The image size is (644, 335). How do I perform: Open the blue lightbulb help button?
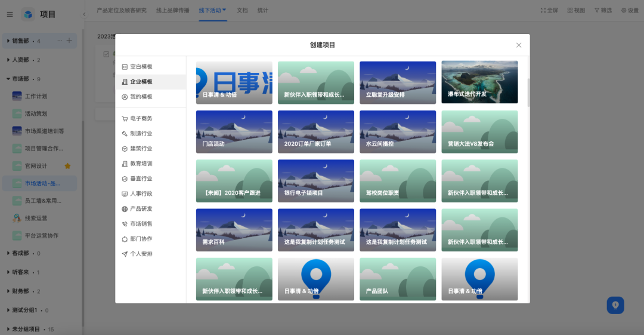pyautogui.click(x=615, y=305)
